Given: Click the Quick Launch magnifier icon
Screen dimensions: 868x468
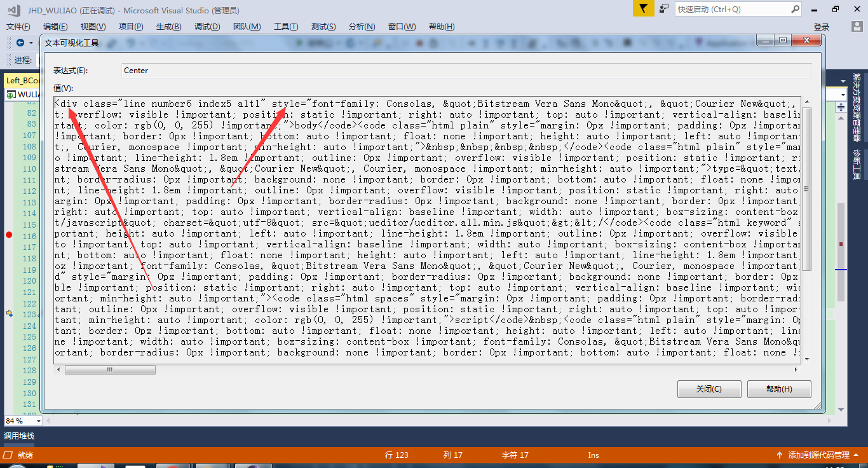Looking at the screenshot, I should coord(796,9).
